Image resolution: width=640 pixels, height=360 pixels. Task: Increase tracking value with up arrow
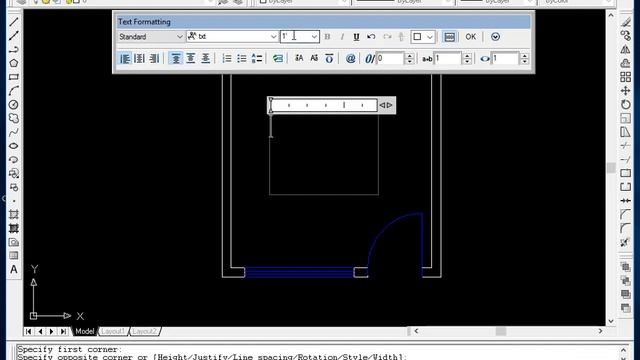pos(467,56)
